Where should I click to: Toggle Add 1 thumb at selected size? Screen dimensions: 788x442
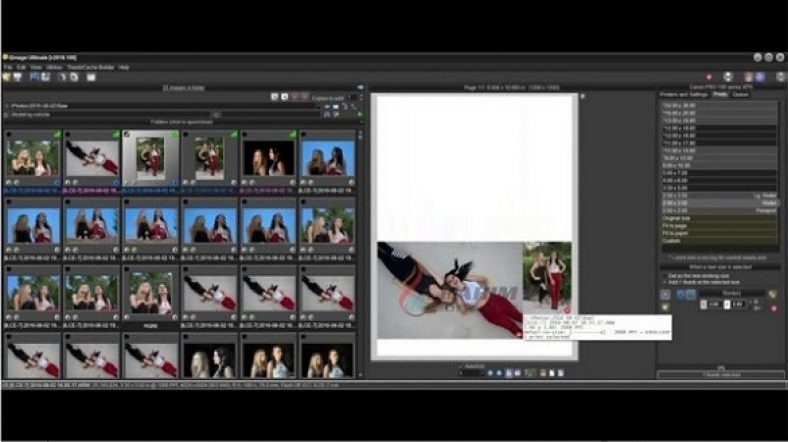[664, 282]
